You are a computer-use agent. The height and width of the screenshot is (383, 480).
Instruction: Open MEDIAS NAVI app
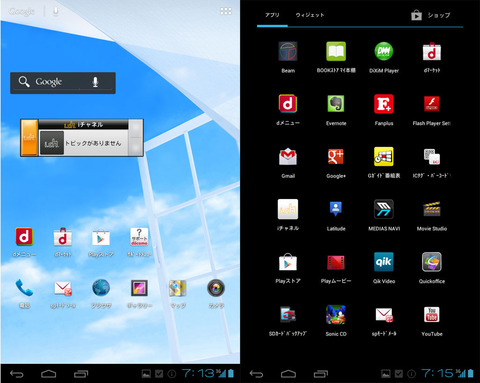coord(384,209)
